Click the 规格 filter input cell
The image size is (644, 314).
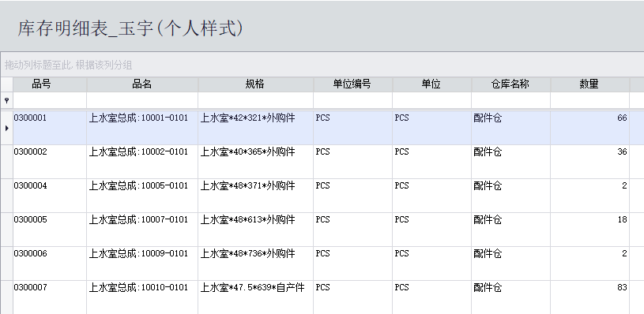tap(255, 100)
